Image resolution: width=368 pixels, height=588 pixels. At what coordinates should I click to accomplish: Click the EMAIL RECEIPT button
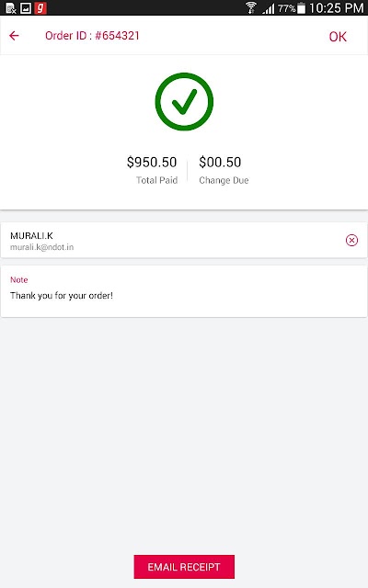184,567
